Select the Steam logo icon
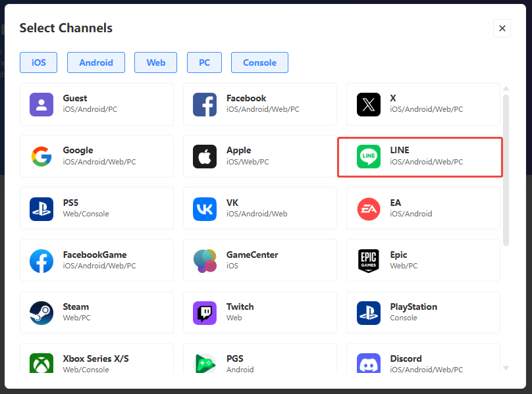This screenshot has width=532, height=394. pos(41,313)
